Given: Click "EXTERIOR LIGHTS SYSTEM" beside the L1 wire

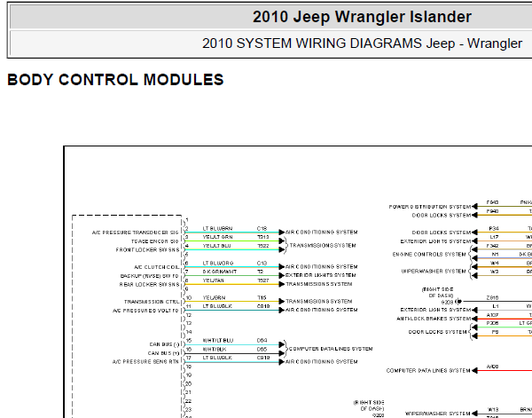Looking at the screenshot, I should tap(435, 310).
